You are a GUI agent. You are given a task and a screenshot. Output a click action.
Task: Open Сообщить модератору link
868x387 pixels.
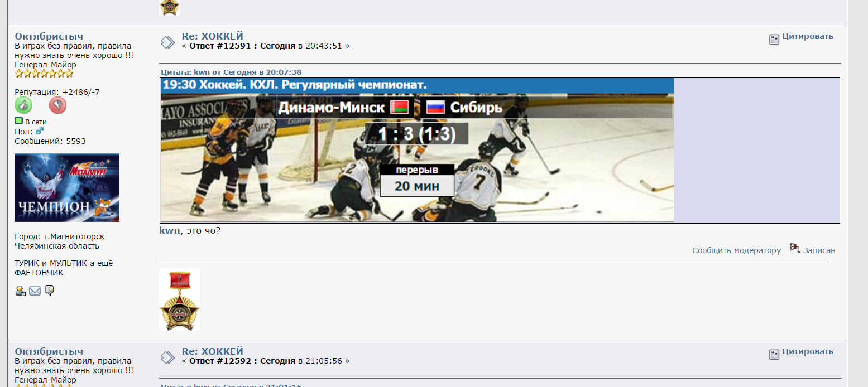click(x=736, y=250)
